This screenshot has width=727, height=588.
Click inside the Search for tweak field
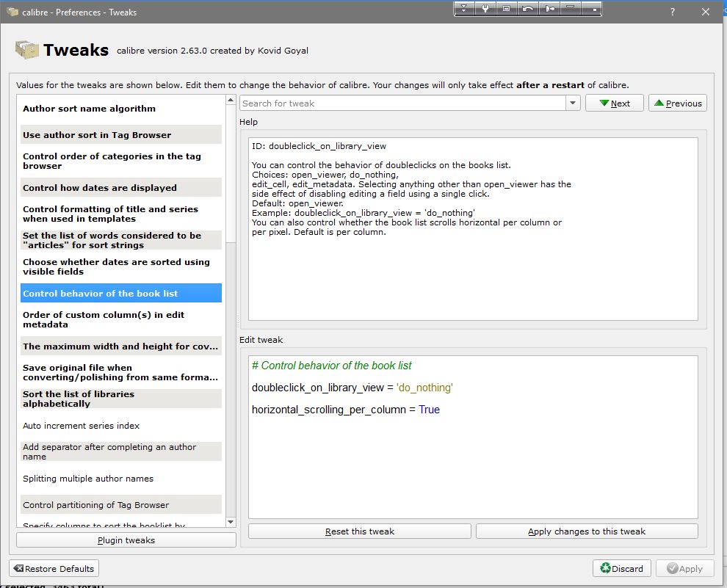pyautogui.click(x=402, y=104)
